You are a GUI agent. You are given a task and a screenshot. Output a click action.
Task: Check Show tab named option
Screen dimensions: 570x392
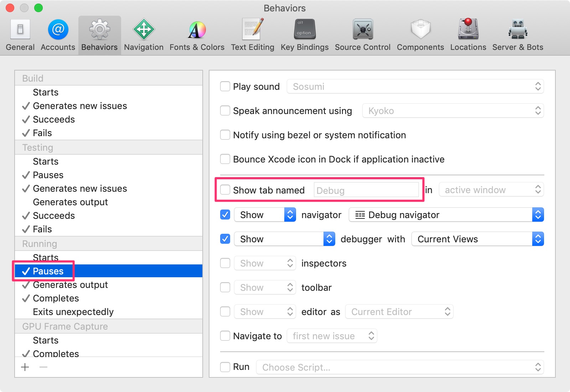225,190
